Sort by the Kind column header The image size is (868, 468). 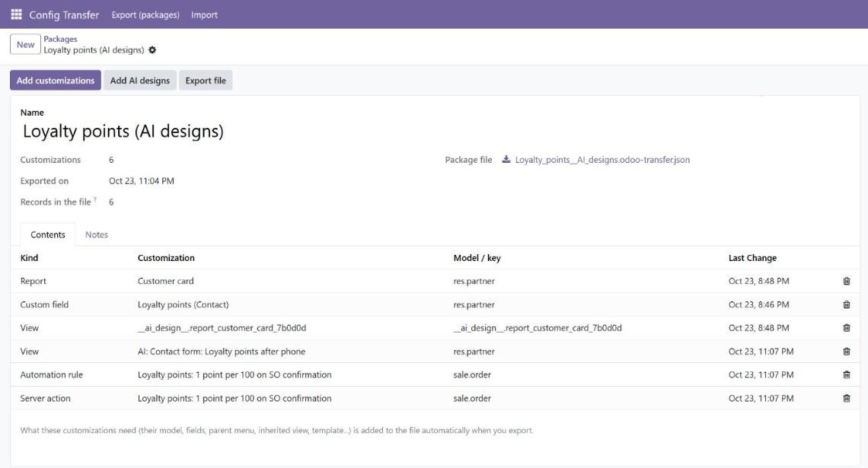[30, 258]
